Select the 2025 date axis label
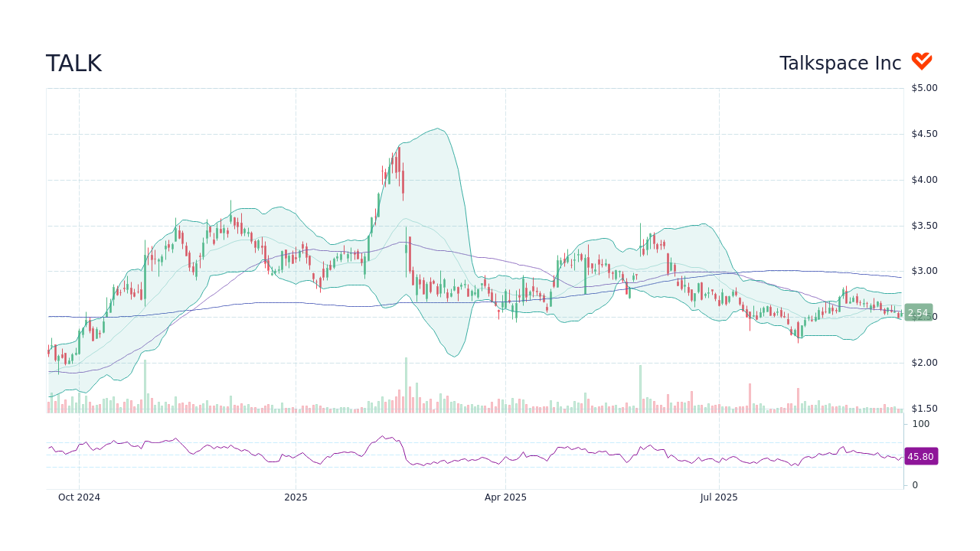Image resolution: width=980 pixels, height=551 pixels. 296,497
